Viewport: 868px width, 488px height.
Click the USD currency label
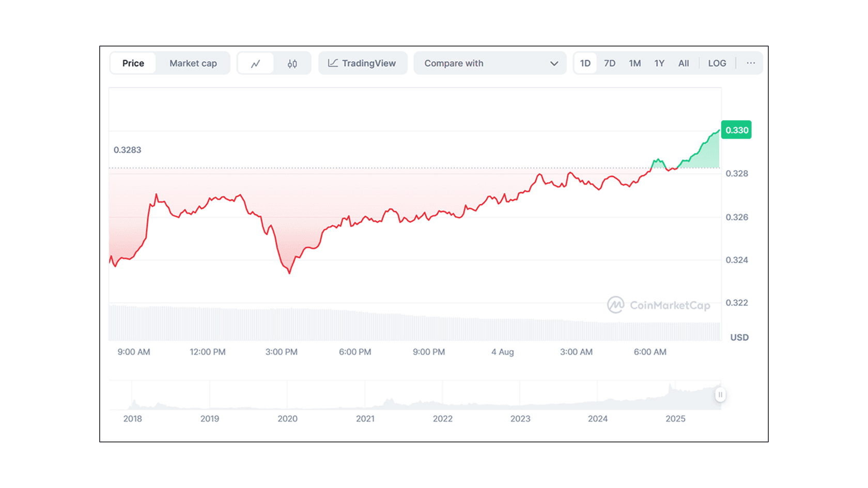click(x=739, y=338)
